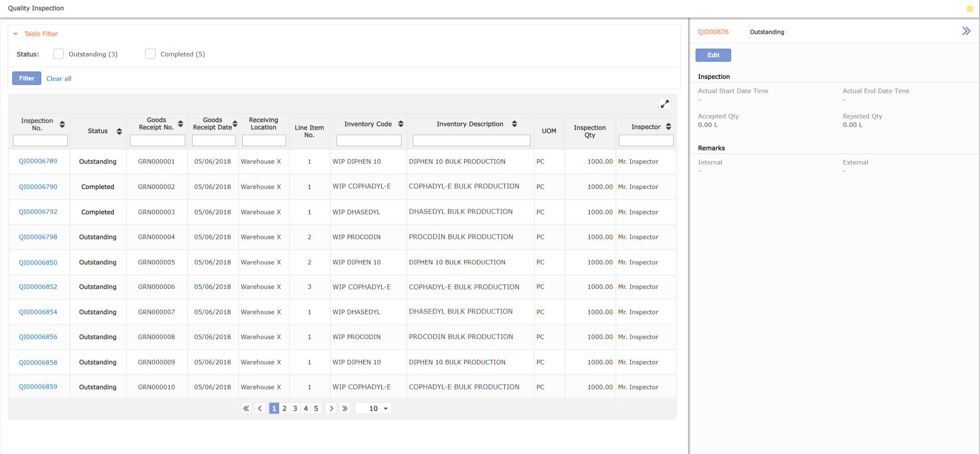Check the Completed status filter

pos(150,54)
